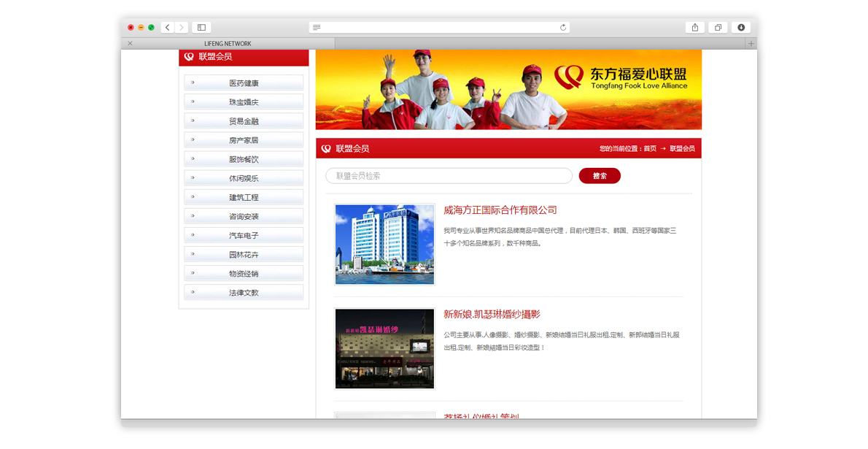Click the 您的当前位置 label

(x=620, y=148)
